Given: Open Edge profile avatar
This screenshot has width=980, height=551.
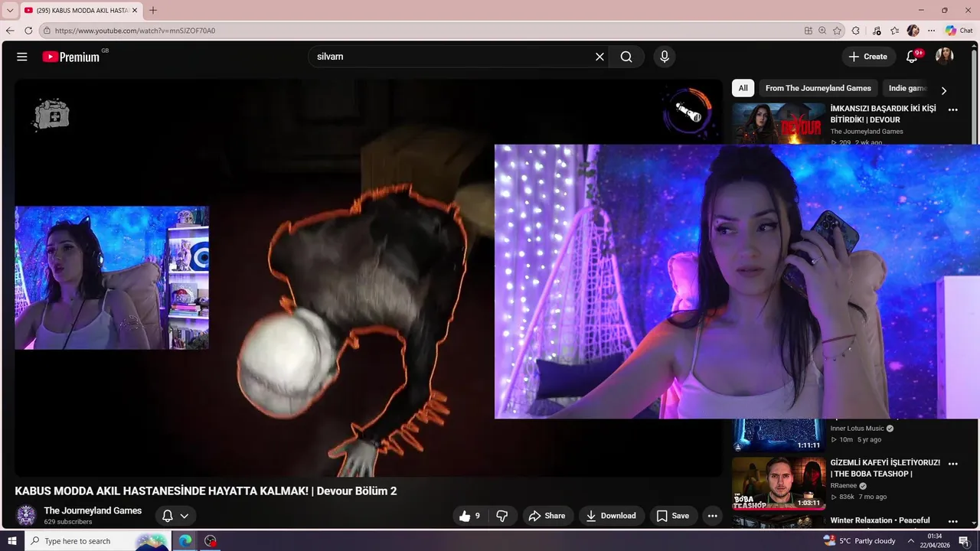Looking at the screenshot, I should point(913,31).
